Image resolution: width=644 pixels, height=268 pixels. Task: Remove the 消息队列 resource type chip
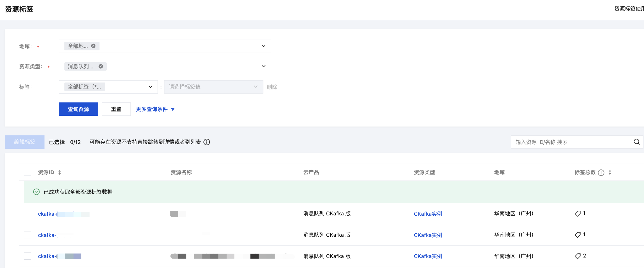coord(101,66)
